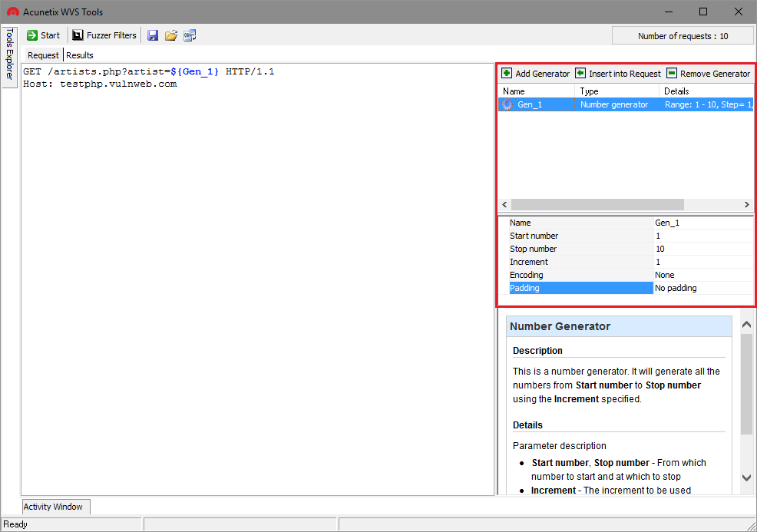757x532 pixels.
Task: Minimize the Acunetix WVS Tools window
Action: tap(669, 12)
